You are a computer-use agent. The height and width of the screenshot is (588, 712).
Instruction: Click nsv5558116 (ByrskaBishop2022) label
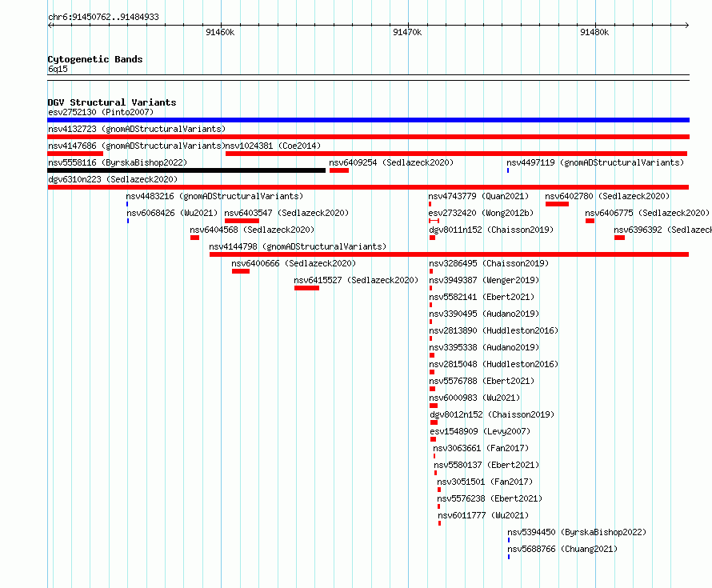point(118,162)
